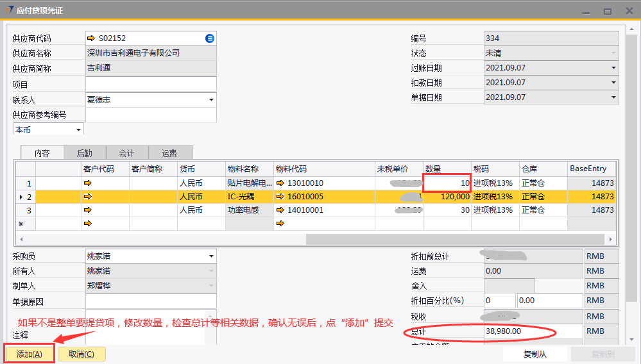Open item link arrow for 13010010

[x=280, y=183]
